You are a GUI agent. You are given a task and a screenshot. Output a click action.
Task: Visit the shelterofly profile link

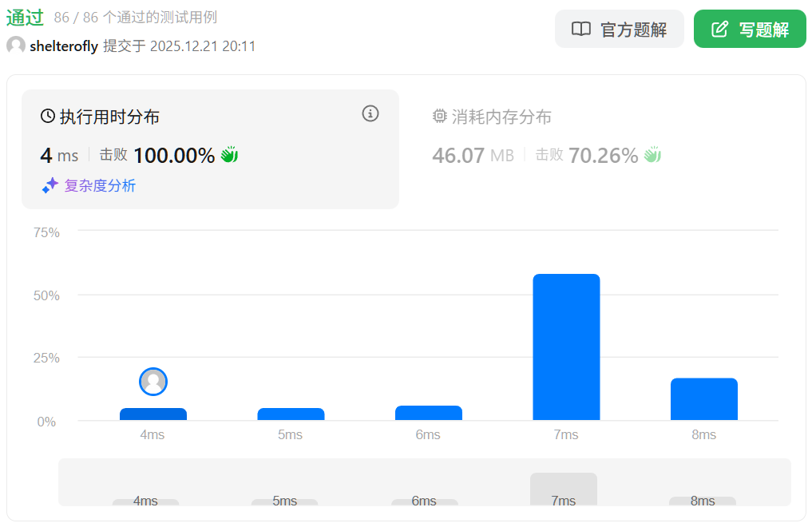64,46
